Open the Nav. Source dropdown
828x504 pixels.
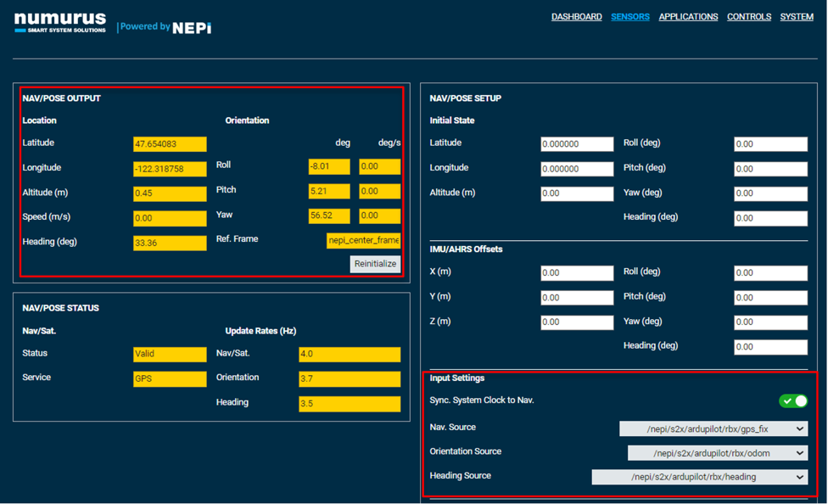[713, 428]
